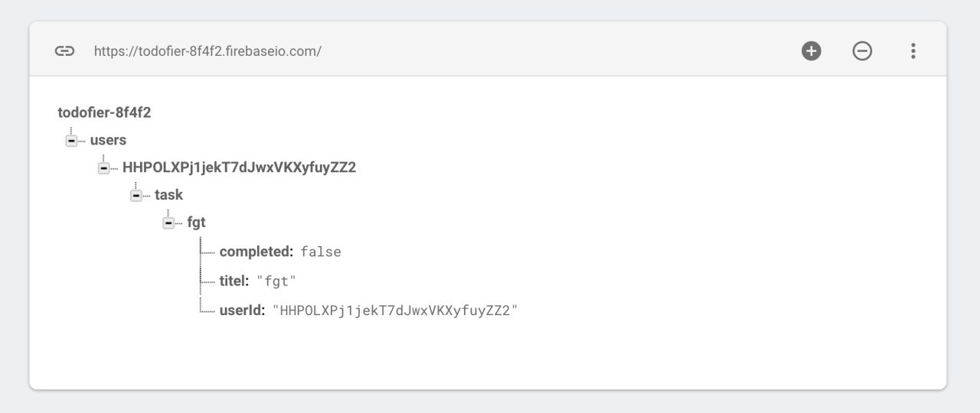Click the titel key label
This screenshot has height=413, width=980.
pos(234,281)
